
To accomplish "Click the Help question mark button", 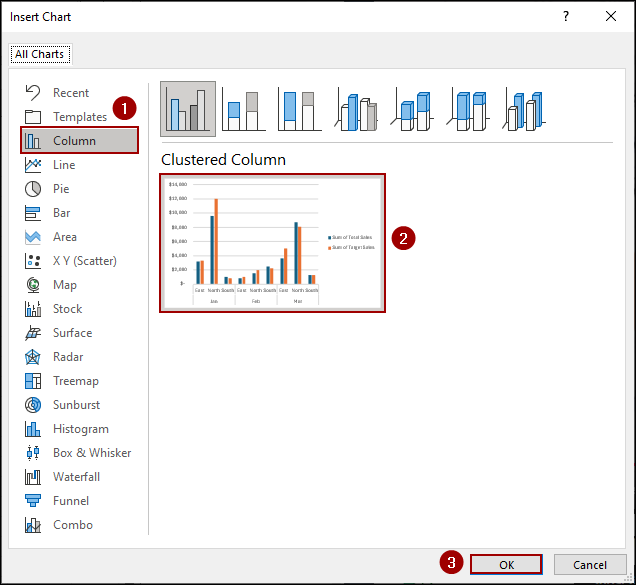I will [566, 17].
